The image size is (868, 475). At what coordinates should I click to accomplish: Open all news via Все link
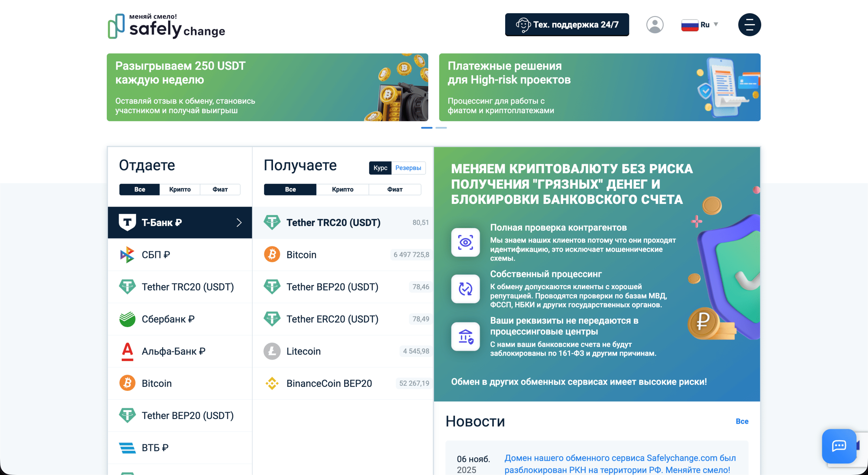742,421
